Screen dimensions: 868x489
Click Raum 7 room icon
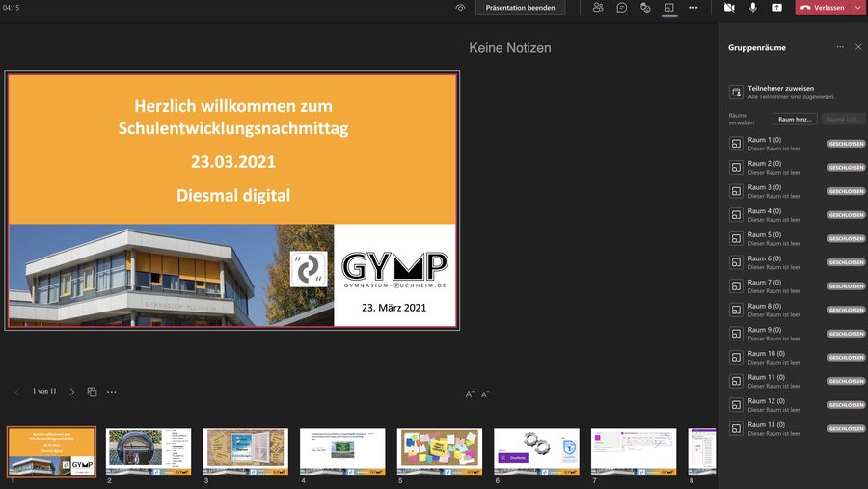tap(736, 286)
